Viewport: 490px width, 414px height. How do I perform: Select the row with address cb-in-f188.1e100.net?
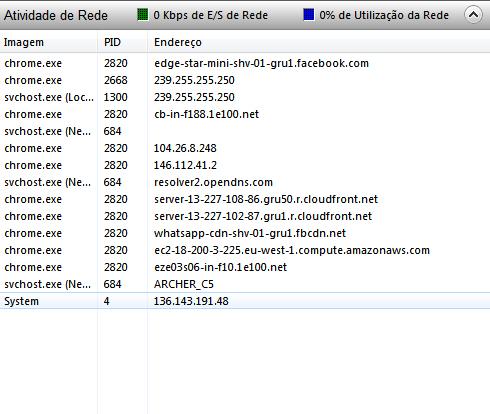pyautogui.click(x=245, y=114)
